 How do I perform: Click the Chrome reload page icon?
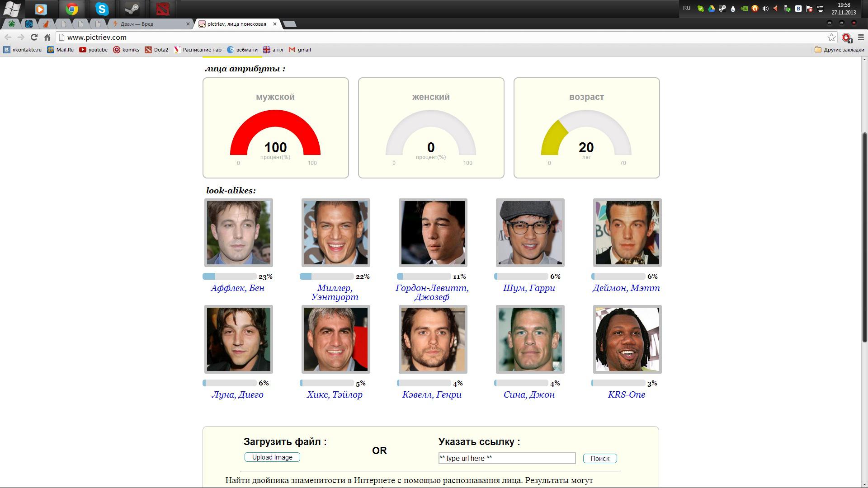34,38
